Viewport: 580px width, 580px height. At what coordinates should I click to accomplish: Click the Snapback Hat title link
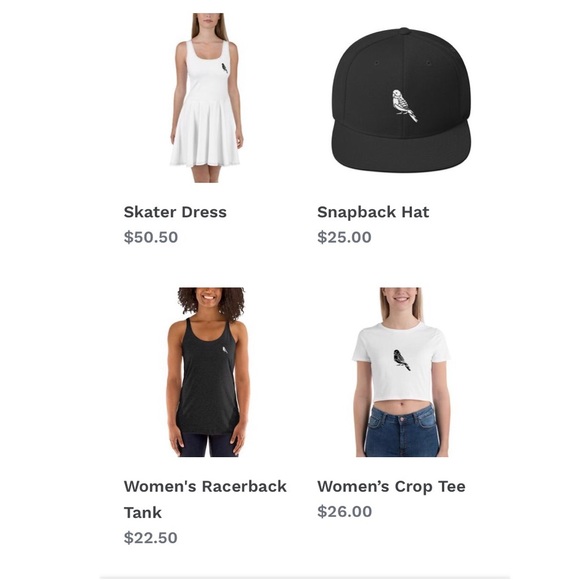(373, 212)
